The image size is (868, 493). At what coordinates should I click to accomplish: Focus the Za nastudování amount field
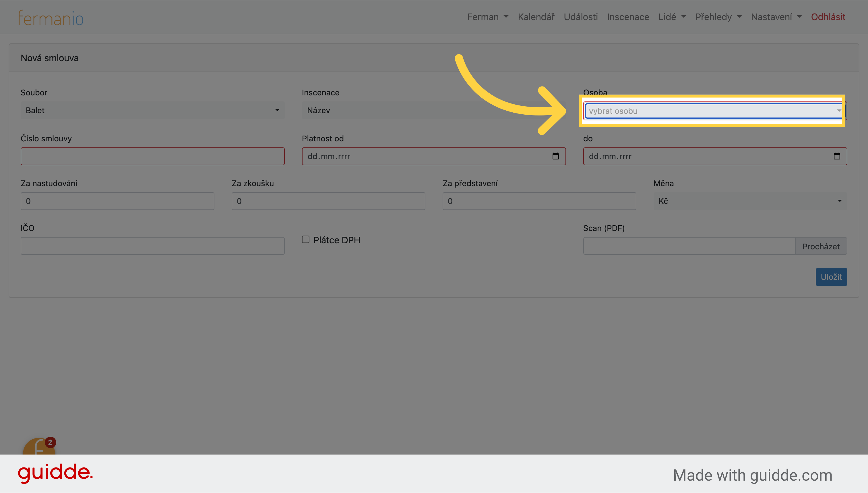pos(117,201)
